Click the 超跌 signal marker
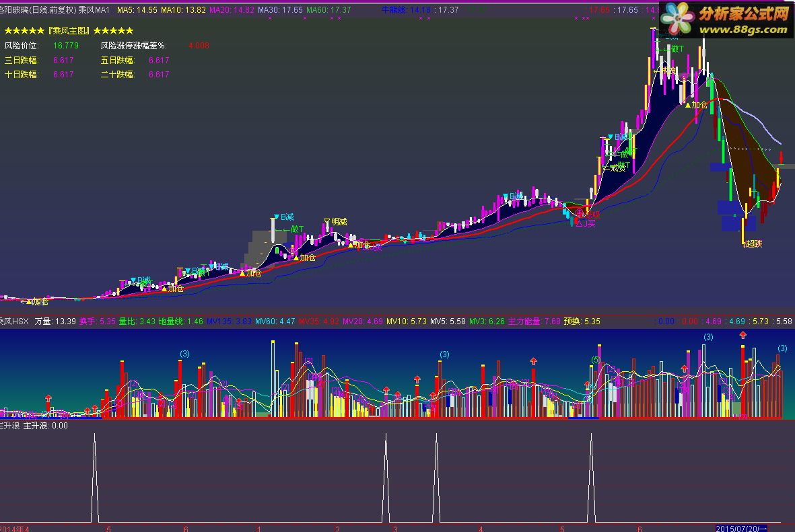The height and width of the screenshot is (532, 795). click(x=753, y=243)
